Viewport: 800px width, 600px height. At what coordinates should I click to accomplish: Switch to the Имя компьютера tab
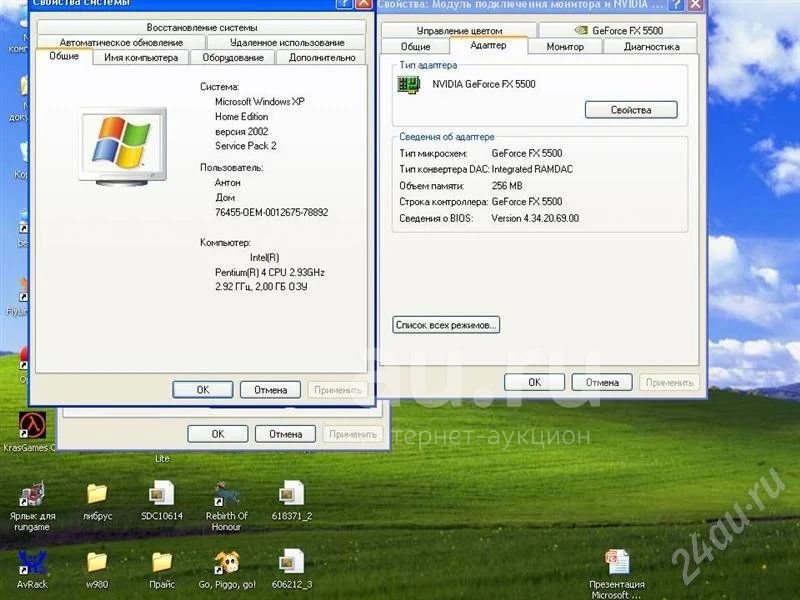click(141, 58)
